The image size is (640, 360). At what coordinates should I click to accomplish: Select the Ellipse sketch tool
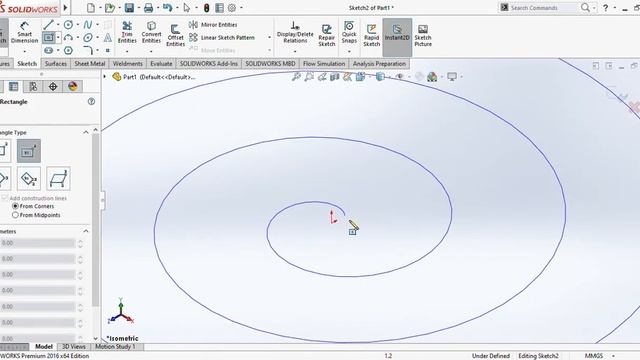point(88,38)
